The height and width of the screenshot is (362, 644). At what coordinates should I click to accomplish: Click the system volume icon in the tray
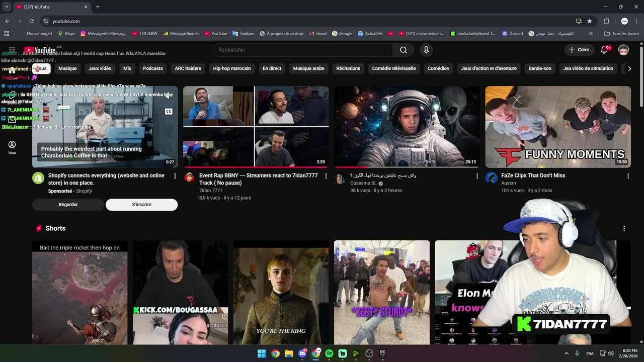[x=610, y=353]
